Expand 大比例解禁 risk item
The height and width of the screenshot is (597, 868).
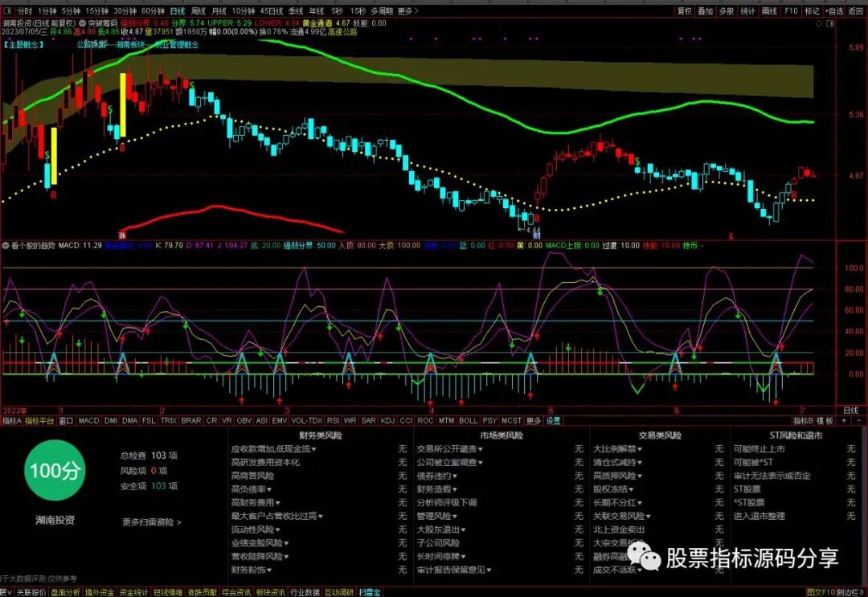point(617,448)
